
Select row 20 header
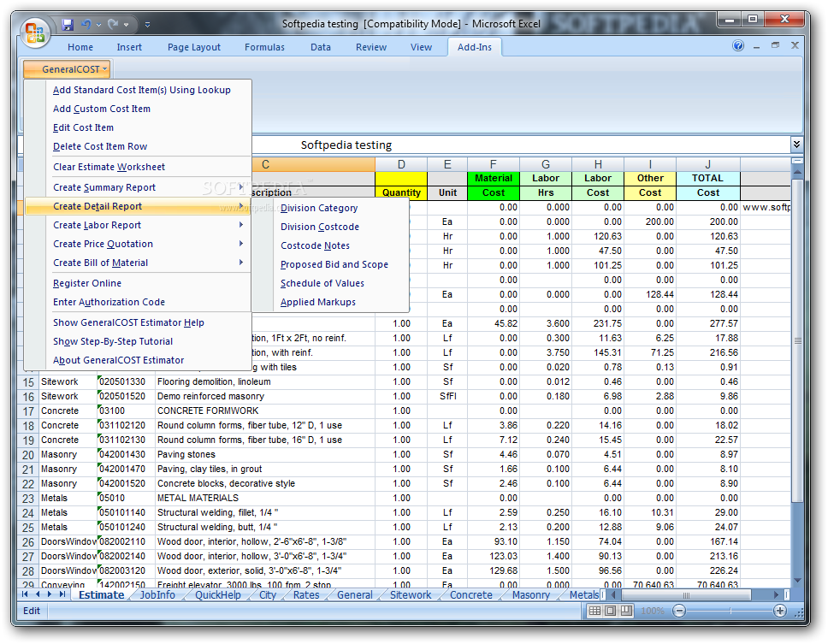coord(28,454)
